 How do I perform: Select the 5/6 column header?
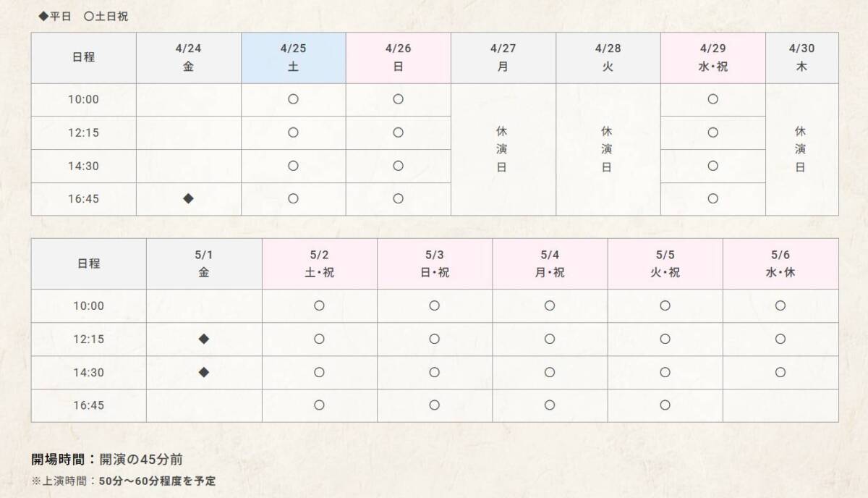[780, 264]
